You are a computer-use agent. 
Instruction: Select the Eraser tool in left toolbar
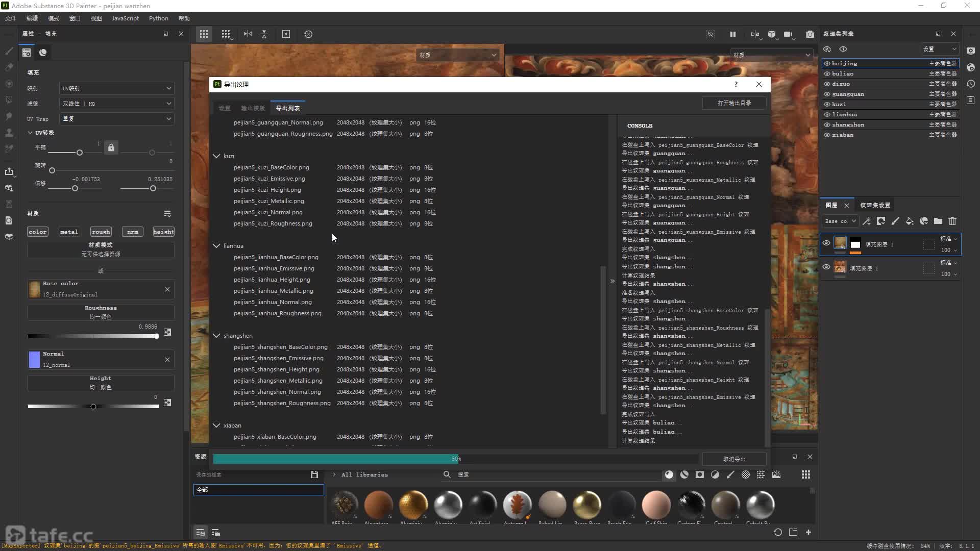point(9,67)
